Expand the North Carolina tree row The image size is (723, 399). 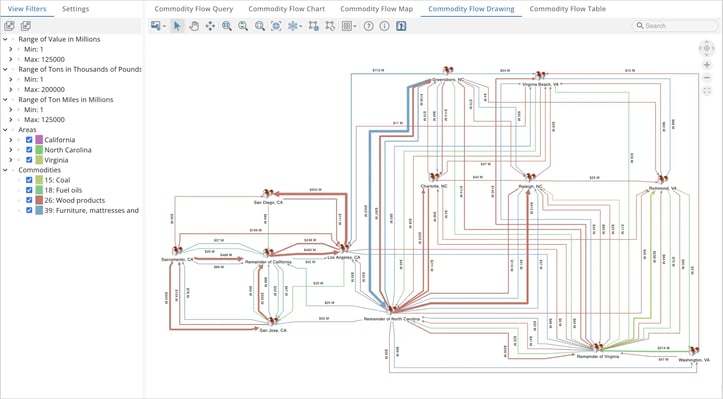(11, 150)
